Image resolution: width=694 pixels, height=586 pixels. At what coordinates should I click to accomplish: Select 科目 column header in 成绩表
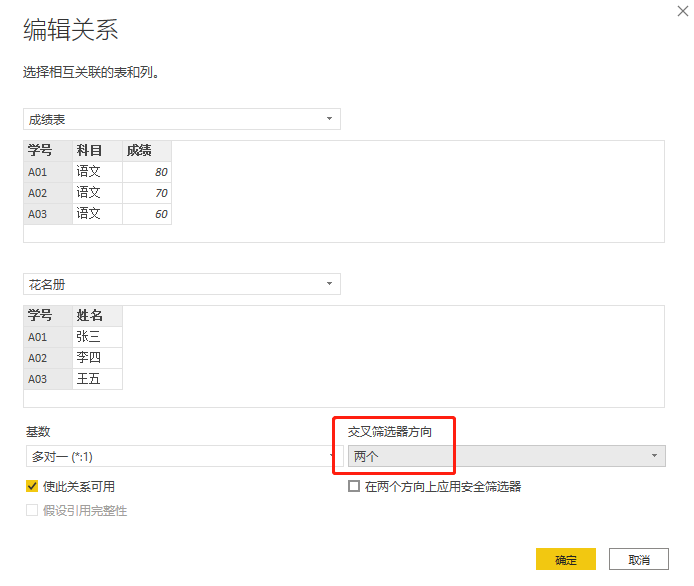(89, 150)
